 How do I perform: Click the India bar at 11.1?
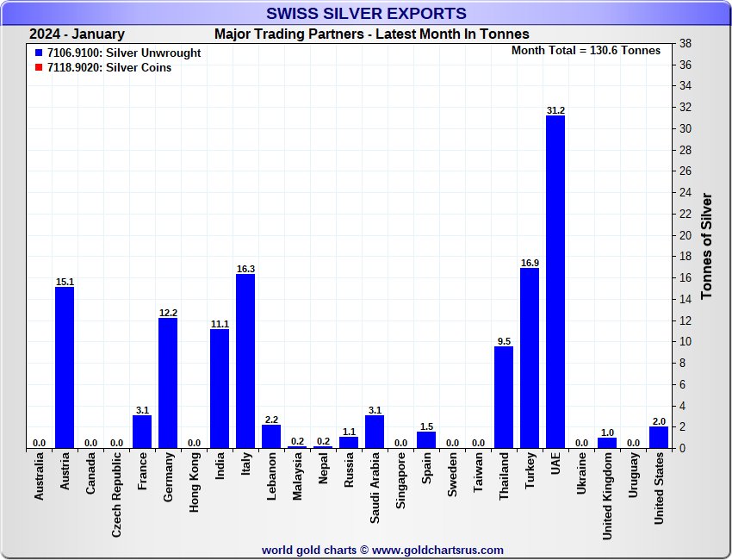(x=220, y=389)
